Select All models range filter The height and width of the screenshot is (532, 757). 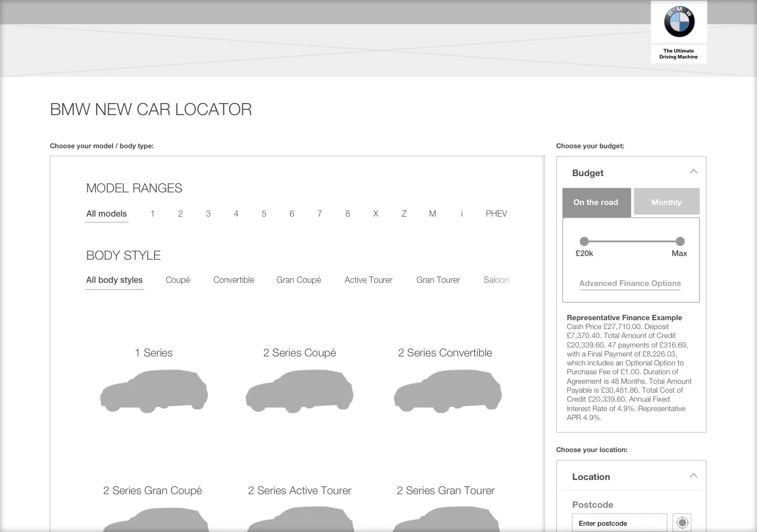point(107,214)
